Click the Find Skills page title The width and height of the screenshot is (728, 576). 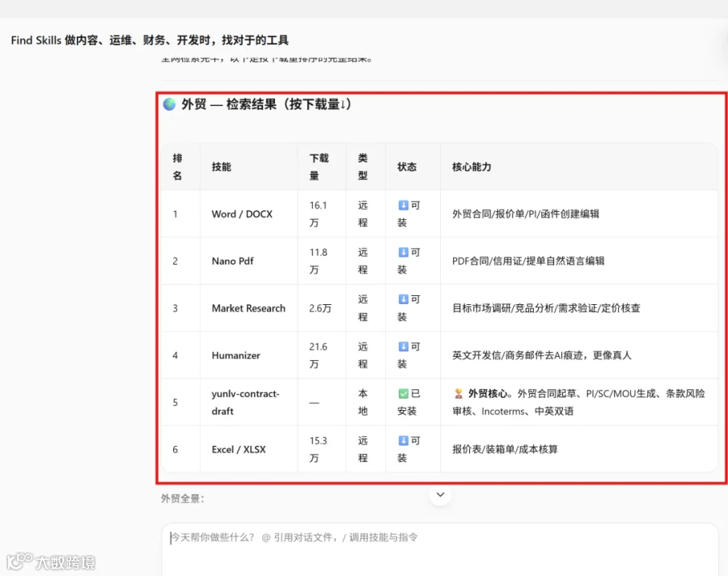[150, 40]
